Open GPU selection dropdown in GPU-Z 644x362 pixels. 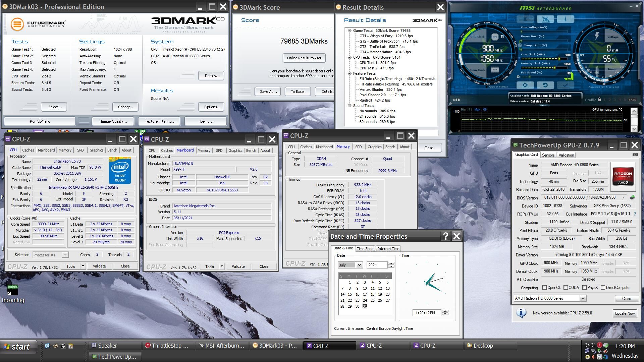(583, 298)
